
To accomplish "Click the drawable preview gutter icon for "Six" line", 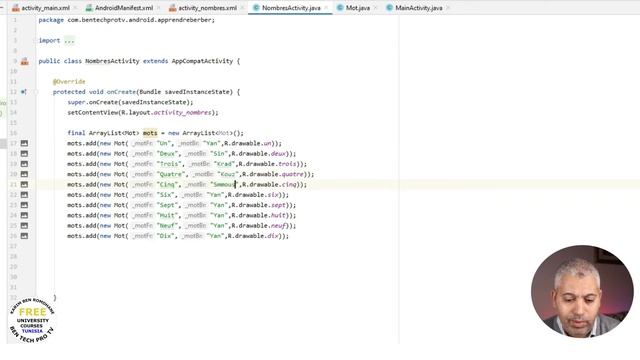I will coord(24,195).
